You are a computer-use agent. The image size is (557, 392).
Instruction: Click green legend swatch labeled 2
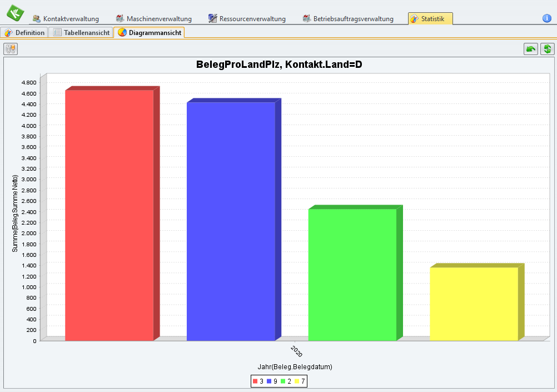pyautogui.click(x=283, y=381)
